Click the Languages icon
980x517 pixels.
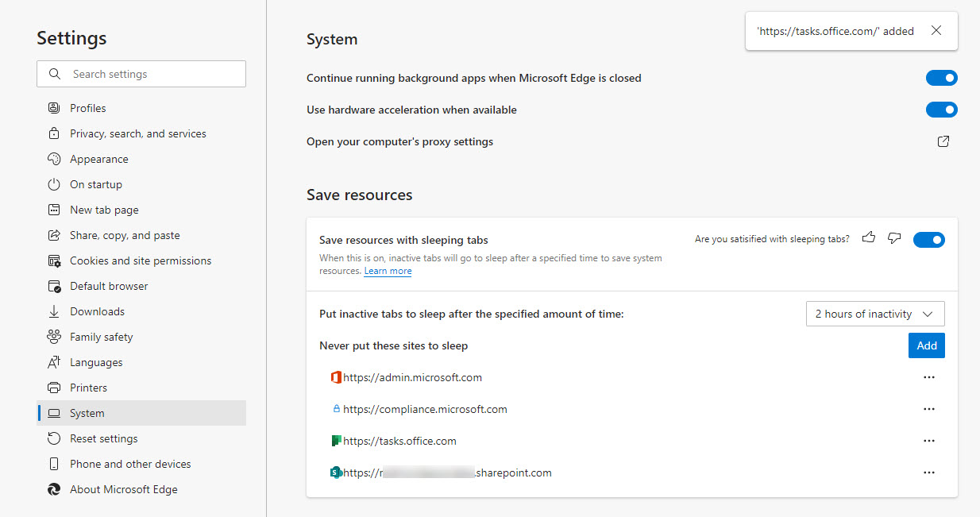(x=54, y=362)
